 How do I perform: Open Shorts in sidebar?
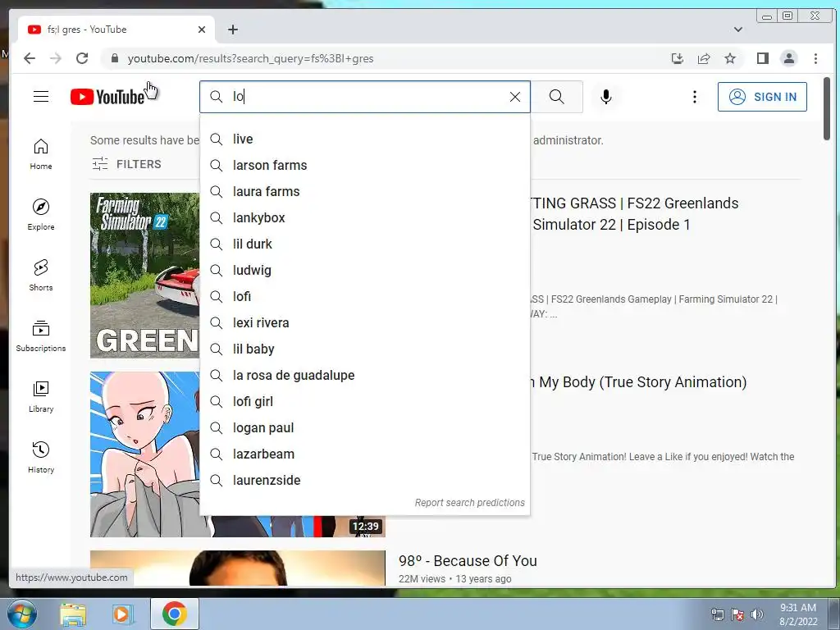pyautogui.click(x=41, y=276)
